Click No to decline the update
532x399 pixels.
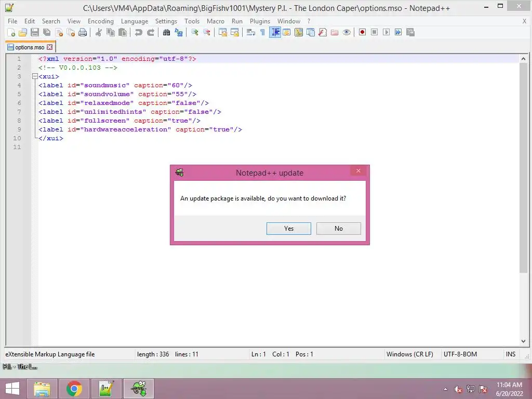[339, 229]
